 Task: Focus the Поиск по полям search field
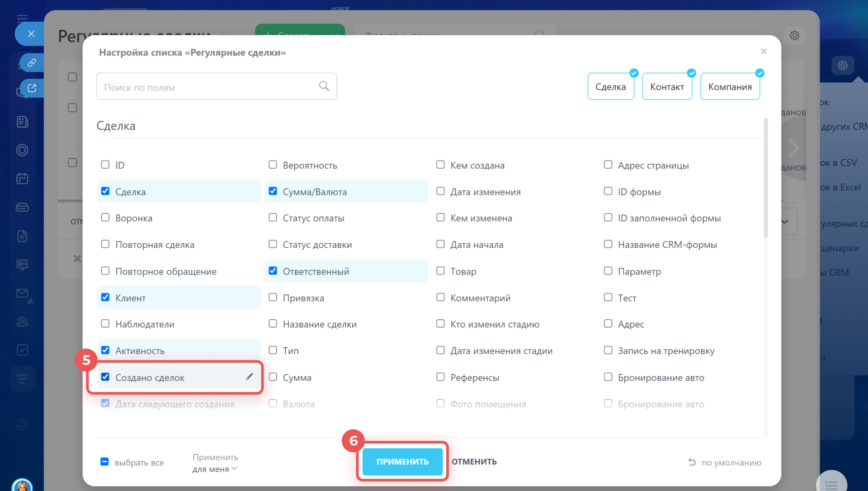click(208, 87)
